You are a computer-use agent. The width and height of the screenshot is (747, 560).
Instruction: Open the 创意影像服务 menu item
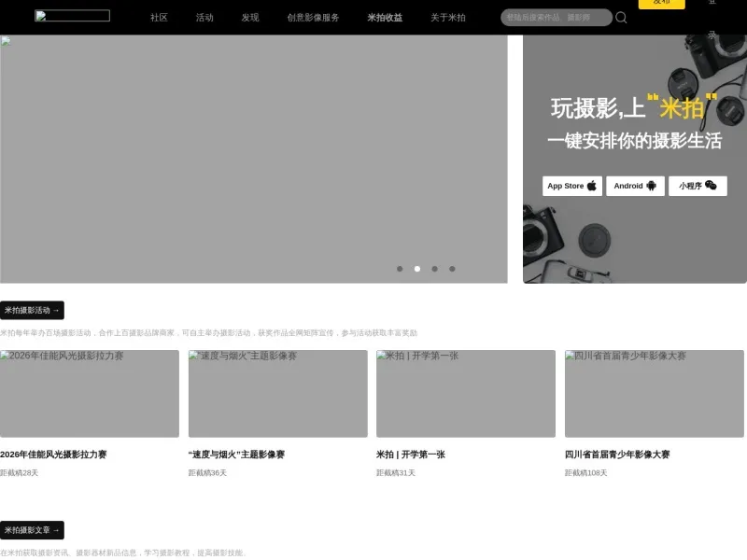[x=313, y=18]
